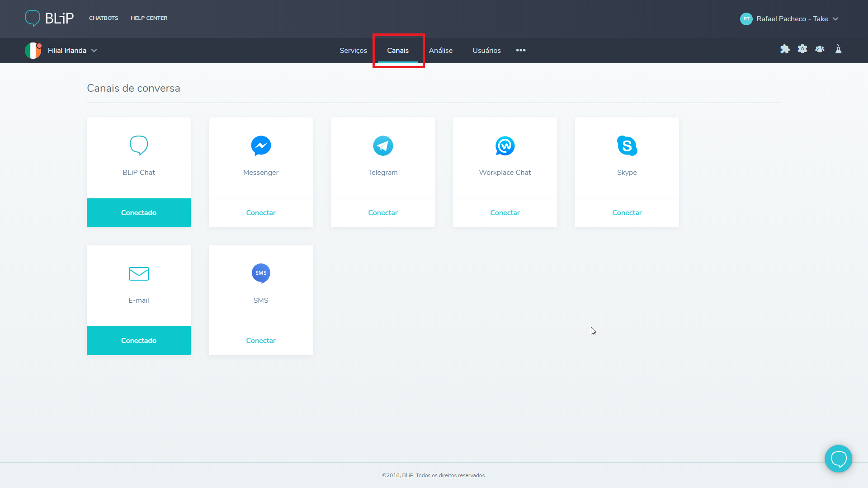Go to the Usuários tab

486,51
